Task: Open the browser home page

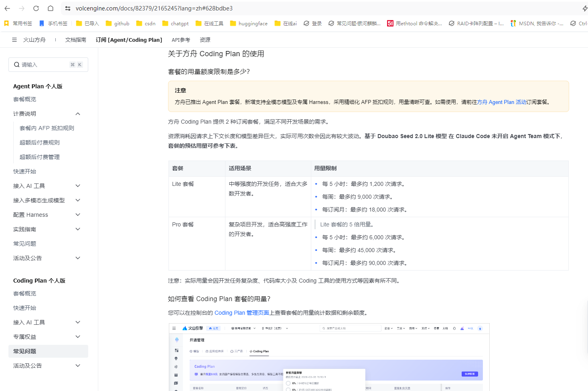Action: (51, 8)
